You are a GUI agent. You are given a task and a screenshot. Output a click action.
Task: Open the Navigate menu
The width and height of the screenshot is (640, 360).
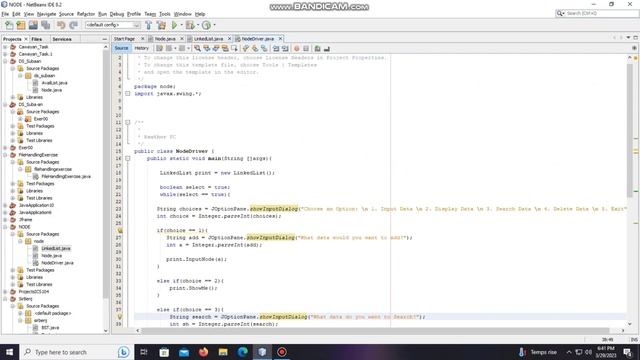pos(47,14)
